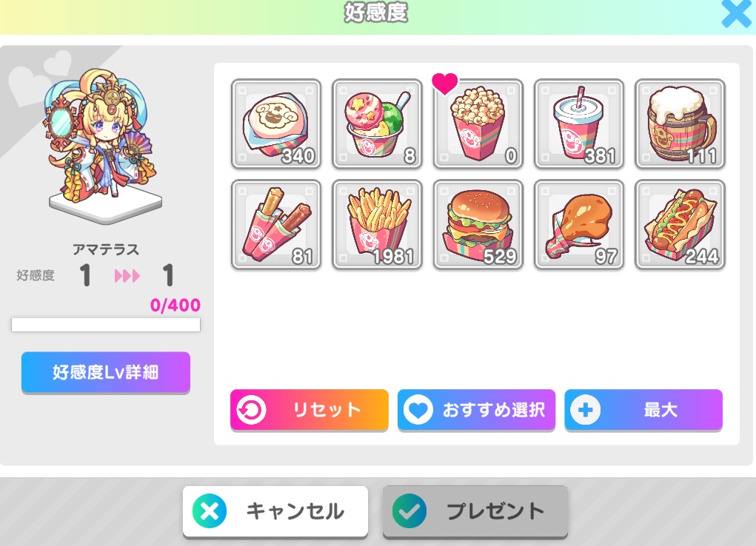Click the リセット reset button

point(309,410)
